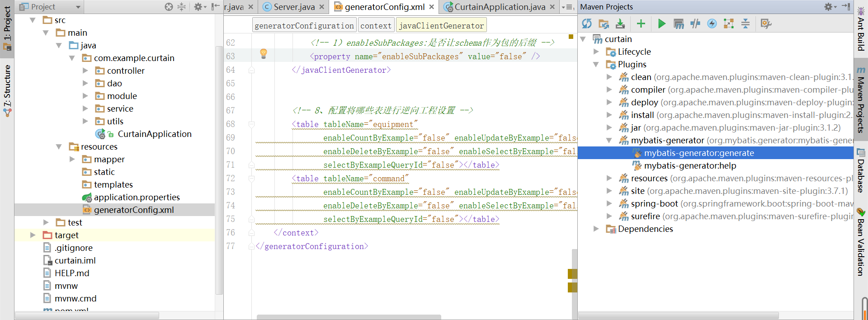Collapse all nodes in Maven Projects
This screenshot has width=868, height=320.
click(x=745, y=24)
